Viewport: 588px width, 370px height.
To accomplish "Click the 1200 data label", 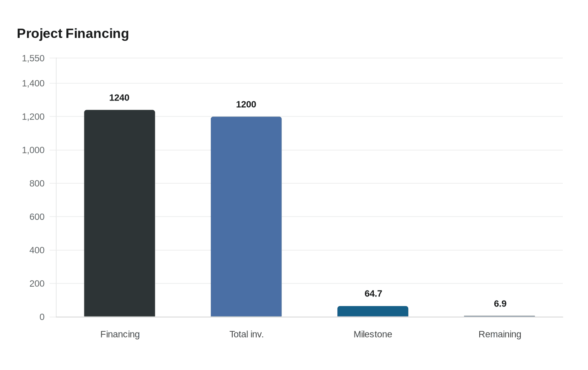I will tap(246, 105).
